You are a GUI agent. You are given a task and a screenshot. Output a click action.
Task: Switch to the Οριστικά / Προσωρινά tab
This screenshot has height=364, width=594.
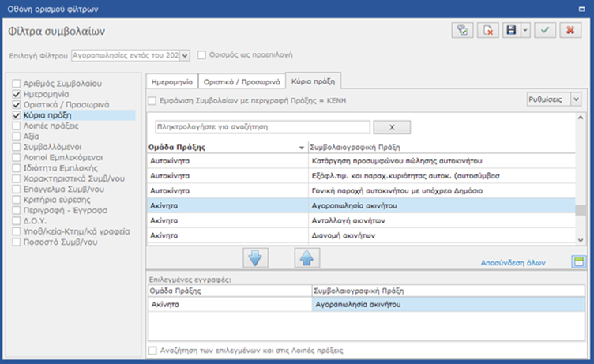242,82
